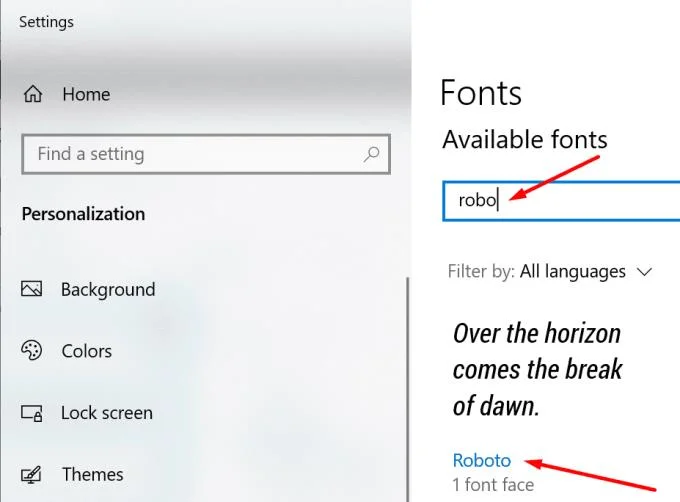Click the sidebar vertical scrollbar
Screen dimensions: 680x502
407,389
